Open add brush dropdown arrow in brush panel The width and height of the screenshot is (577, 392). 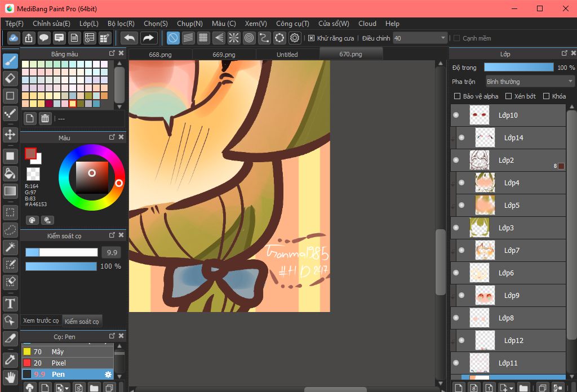[66, 388]
